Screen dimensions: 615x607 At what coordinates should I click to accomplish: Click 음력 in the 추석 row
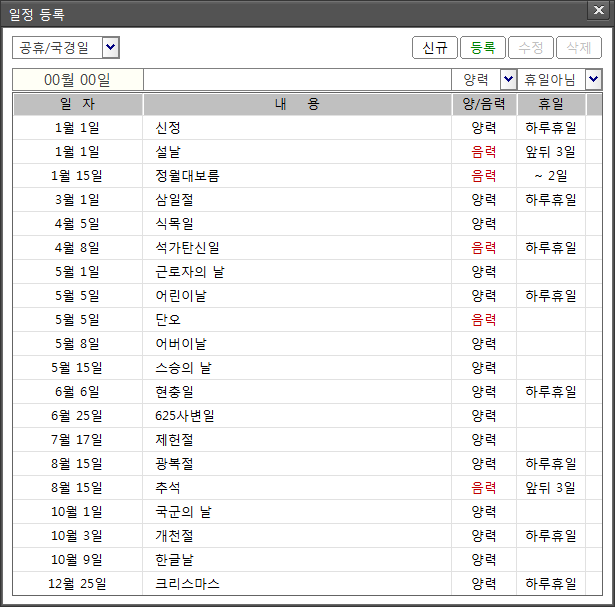click(x=484, y=488)
